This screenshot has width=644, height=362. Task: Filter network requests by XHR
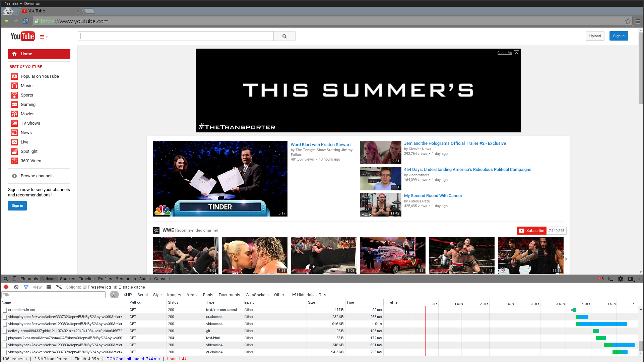coord(127,295)
